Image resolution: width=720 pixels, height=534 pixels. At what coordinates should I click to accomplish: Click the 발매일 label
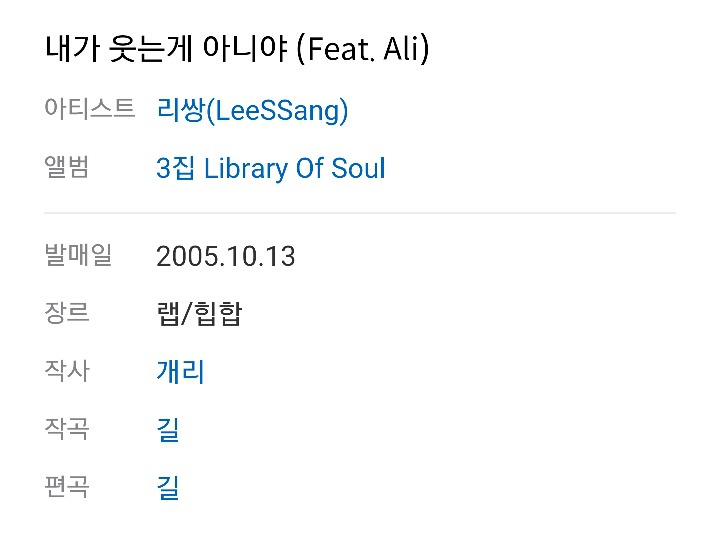click(x=78, y=255)
